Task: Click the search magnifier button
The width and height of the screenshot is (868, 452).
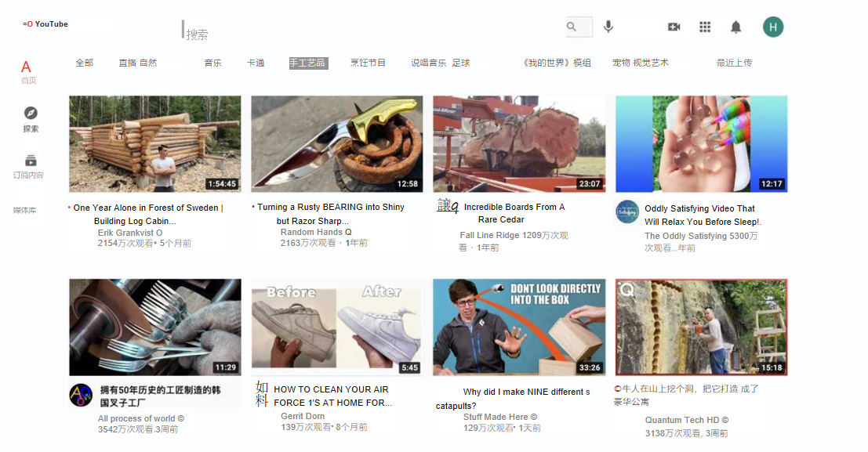Action: tap(572, 27)
